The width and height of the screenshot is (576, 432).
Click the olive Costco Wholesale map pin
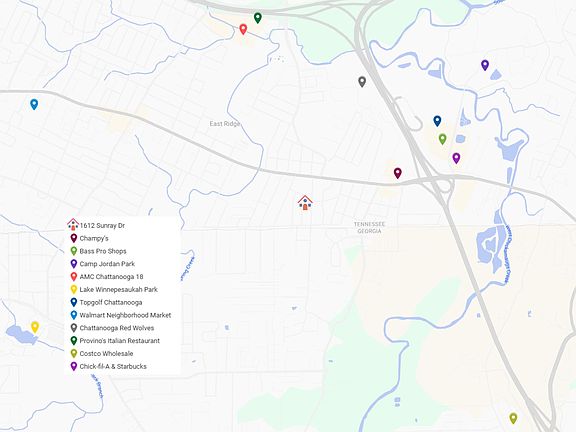pos(513,418)
